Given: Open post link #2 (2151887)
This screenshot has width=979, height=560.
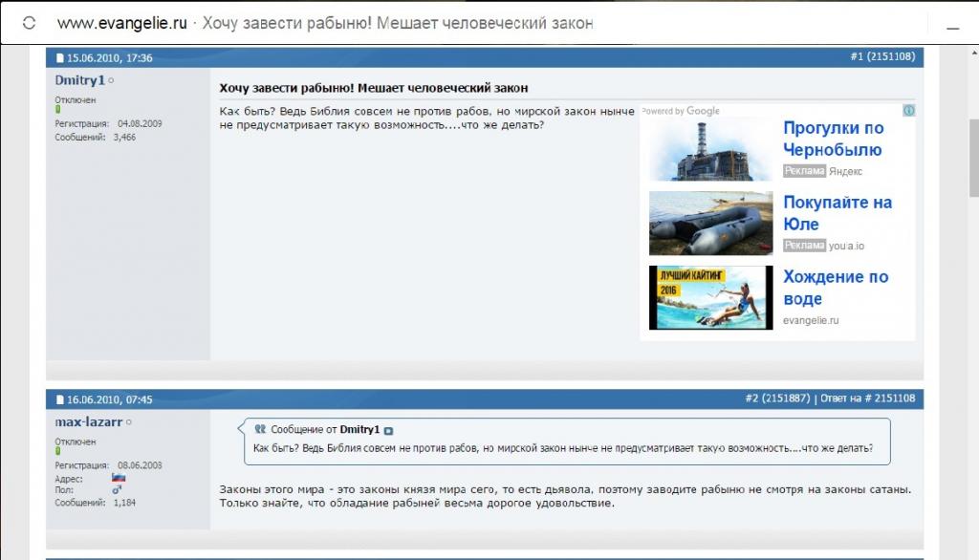Looking at the screenshot, I should pos(777,398).
